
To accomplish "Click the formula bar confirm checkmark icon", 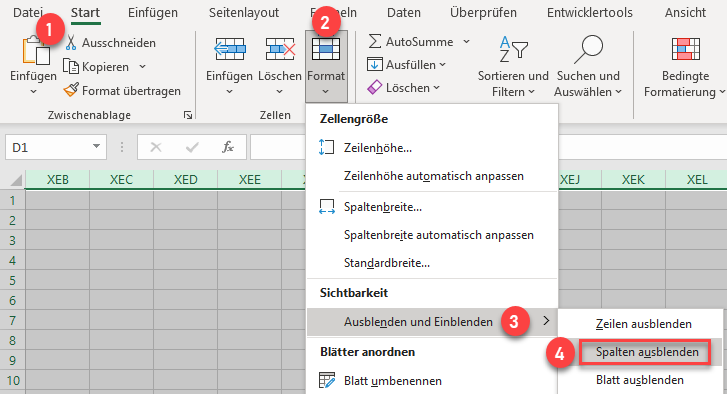I will 192,147.
